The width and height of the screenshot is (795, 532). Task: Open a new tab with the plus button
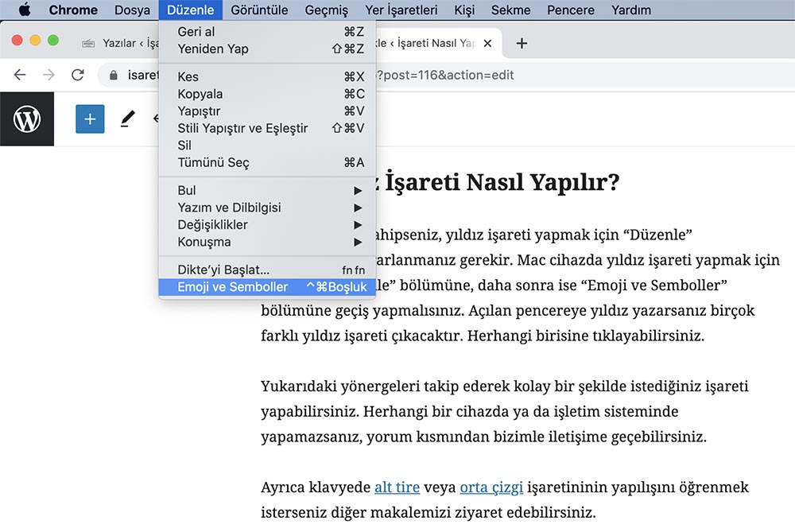[x=521, y=44]
